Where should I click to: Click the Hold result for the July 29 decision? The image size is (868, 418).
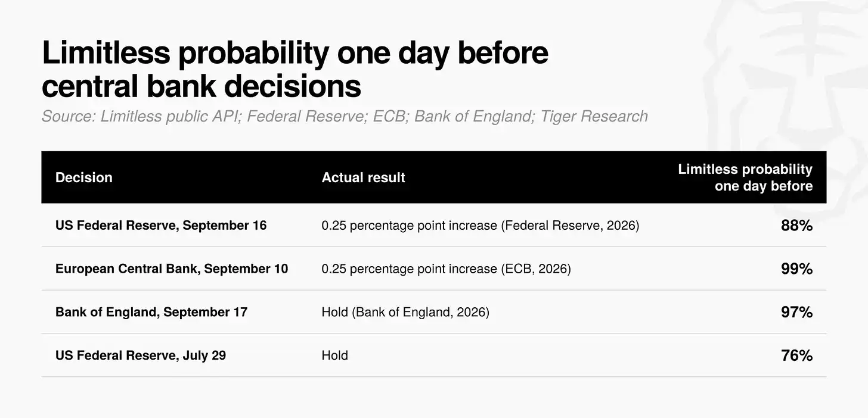click(334, 355)
